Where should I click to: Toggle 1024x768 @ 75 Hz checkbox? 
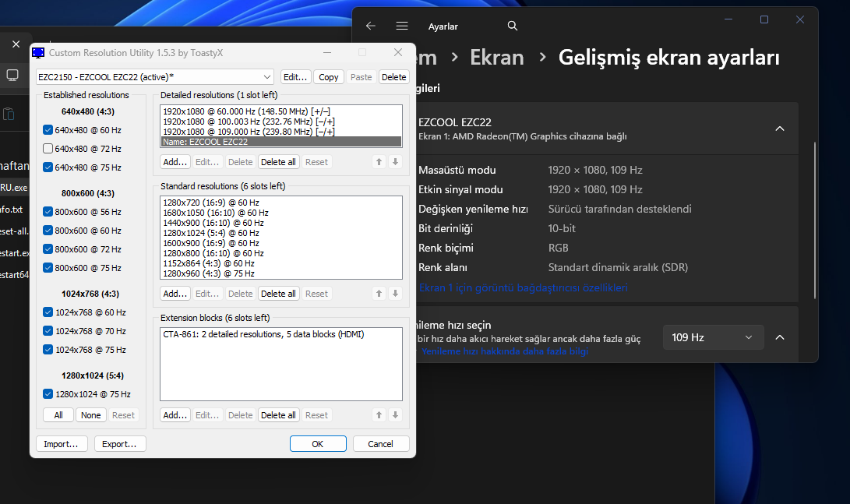click(x=48, y=350)
